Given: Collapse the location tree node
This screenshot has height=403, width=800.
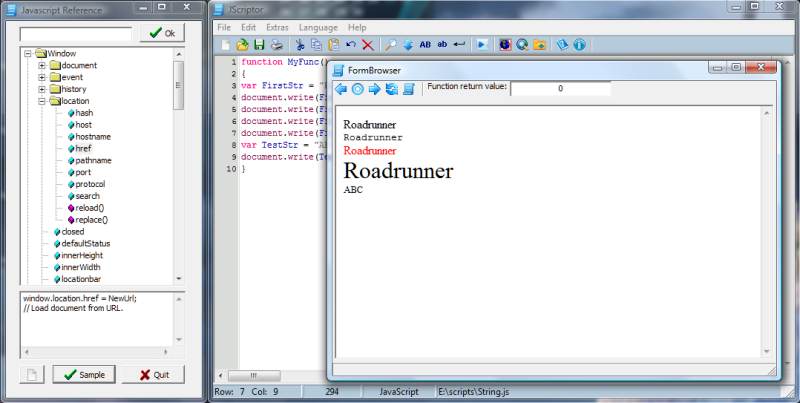Looking at the screenshot, I should point(42,101).
